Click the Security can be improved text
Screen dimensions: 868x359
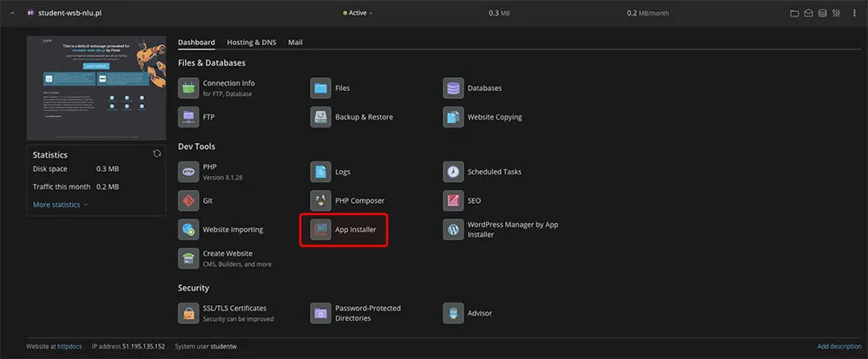[238, 319]
